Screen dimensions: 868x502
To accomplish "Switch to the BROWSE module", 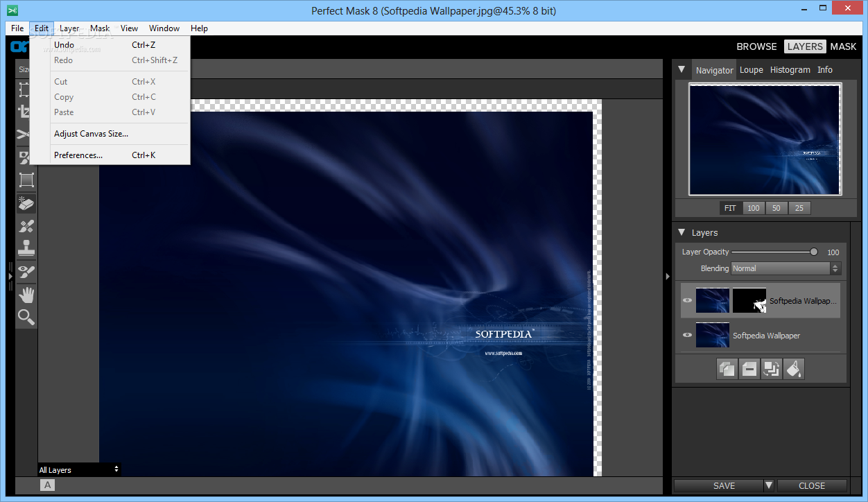I will [x=756, y=46].
